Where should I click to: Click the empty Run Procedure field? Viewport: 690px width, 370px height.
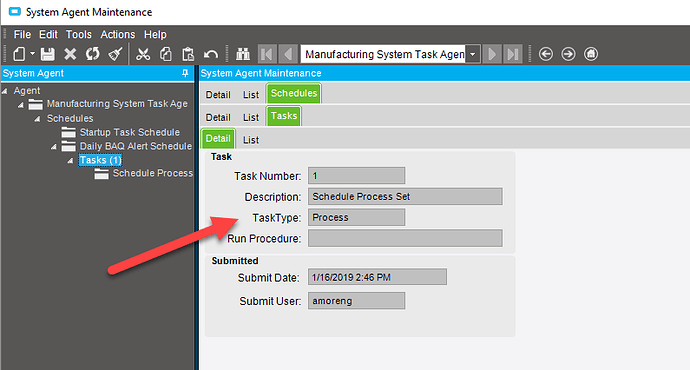pyautogui.click(x=405, y=238)
